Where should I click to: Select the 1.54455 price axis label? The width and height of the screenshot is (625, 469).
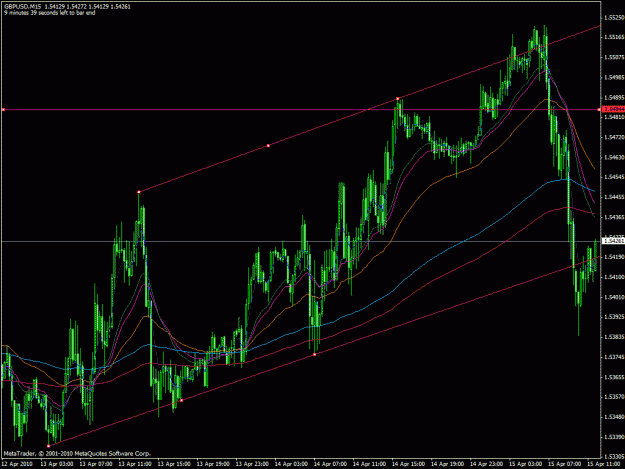(x=614, y=197)
